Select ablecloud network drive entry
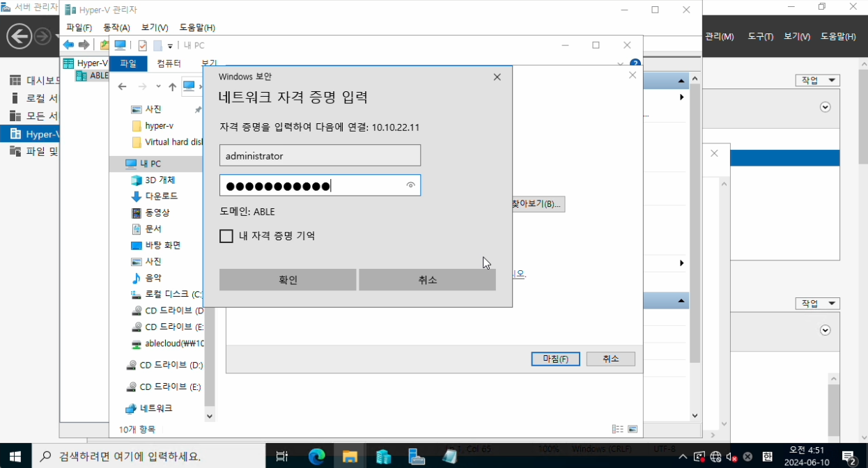The image size is (868, 468). 167,343
